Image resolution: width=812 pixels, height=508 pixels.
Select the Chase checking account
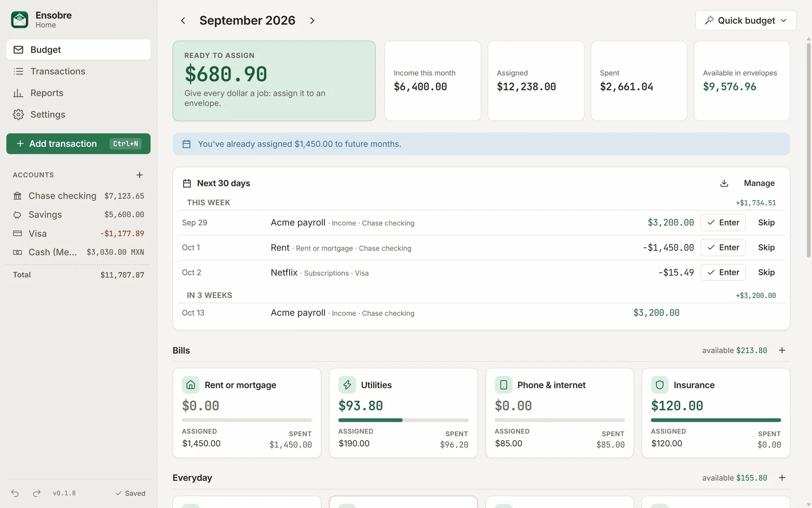(78, 196)
